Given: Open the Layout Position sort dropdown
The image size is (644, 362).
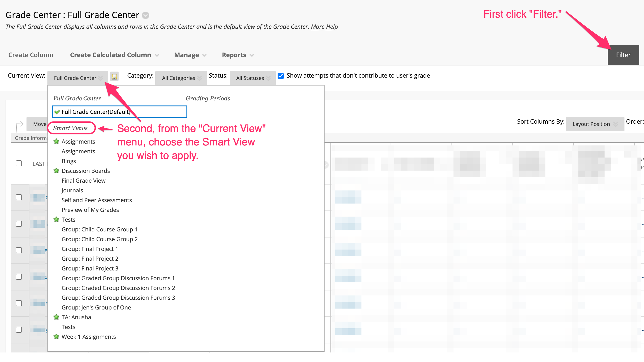Looking at the screenshot, I should [595, 124].
